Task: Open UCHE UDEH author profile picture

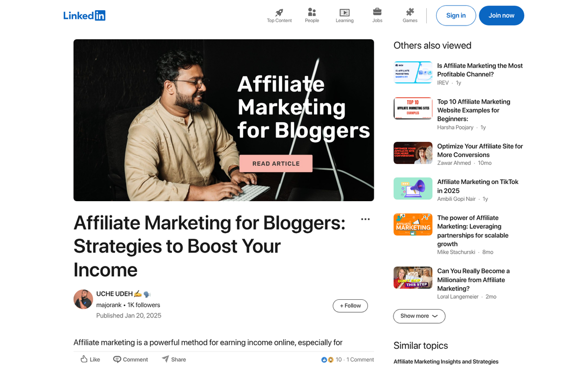Action: pyautogui.click(x=83, y=299)
